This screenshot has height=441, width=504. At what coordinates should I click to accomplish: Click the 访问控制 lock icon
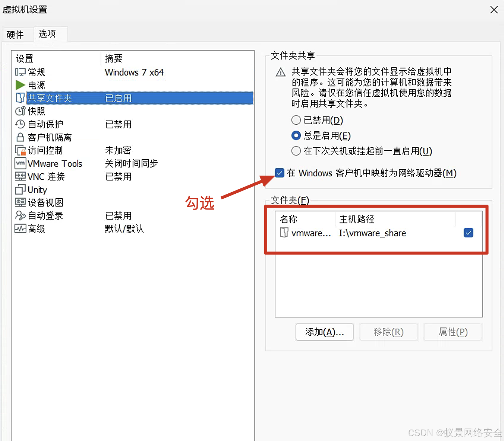coord(20,150)
